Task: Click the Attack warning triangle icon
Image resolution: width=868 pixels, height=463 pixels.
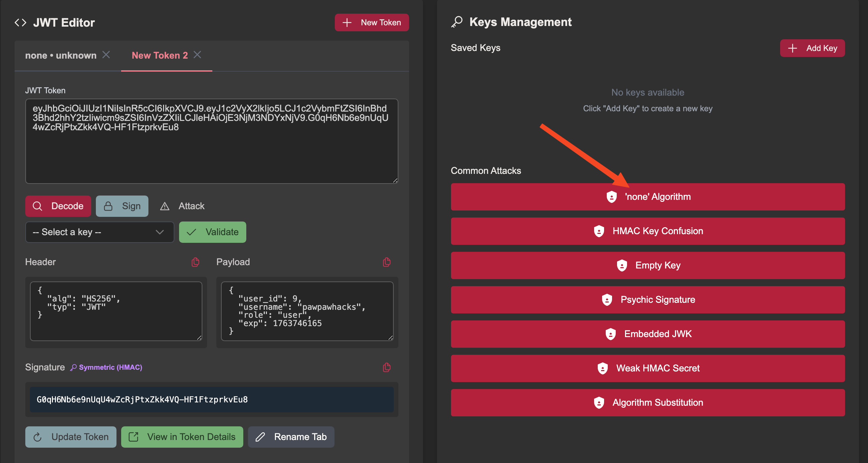Action: [x=164, y=206]
